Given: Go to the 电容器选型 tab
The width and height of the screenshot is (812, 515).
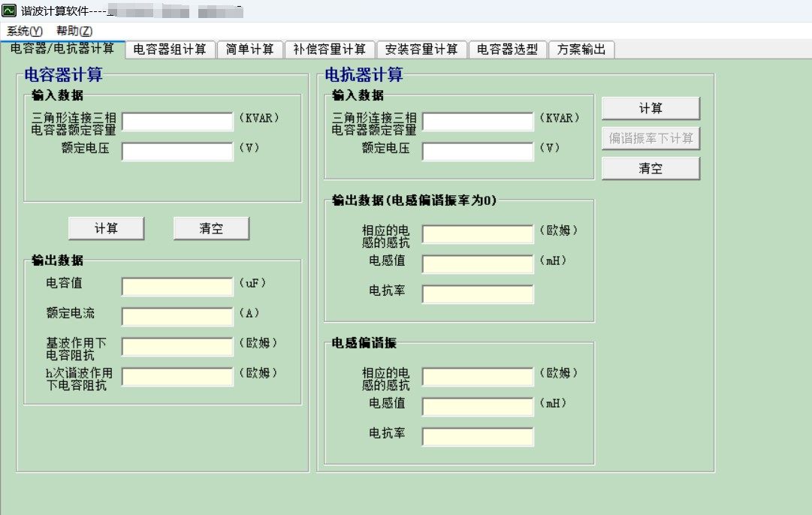Looking at the screenshot, I should (508, 50).
